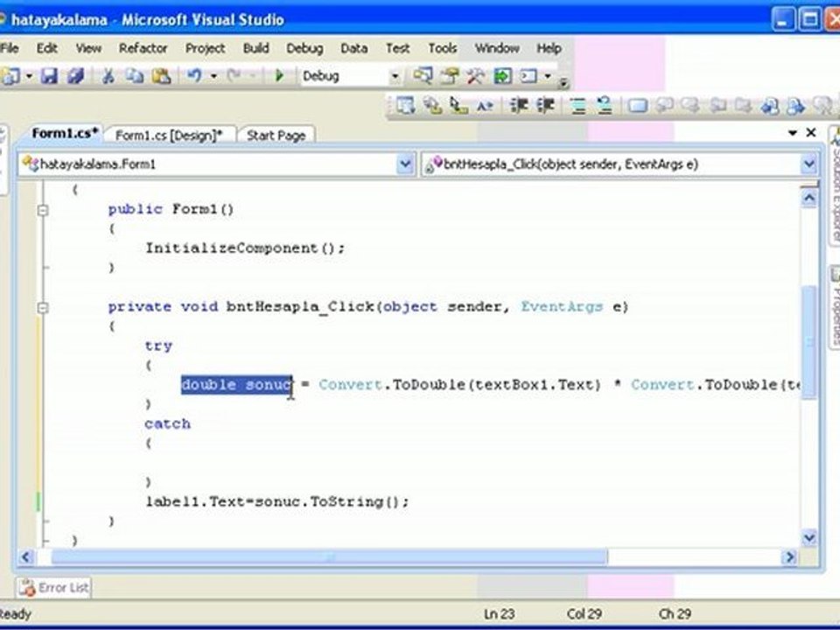Undo last action with Undo icon
The height and width of the screenshot is (630, 840).
coord(194,76)
